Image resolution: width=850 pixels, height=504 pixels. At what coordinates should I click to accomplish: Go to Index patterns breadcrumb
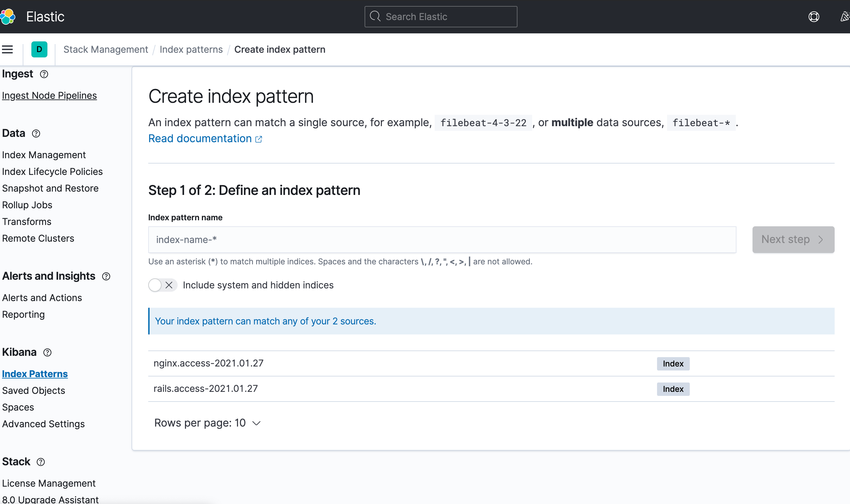[191, 50]
